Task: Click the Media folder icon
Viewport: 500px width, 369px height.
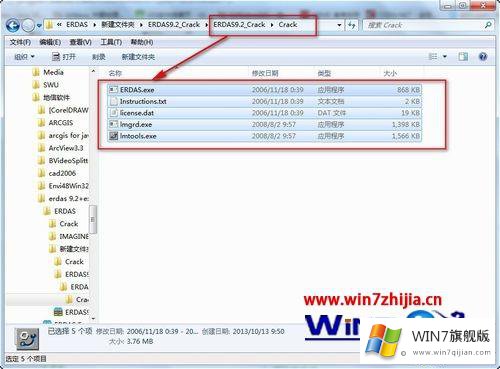Action: 36,72
